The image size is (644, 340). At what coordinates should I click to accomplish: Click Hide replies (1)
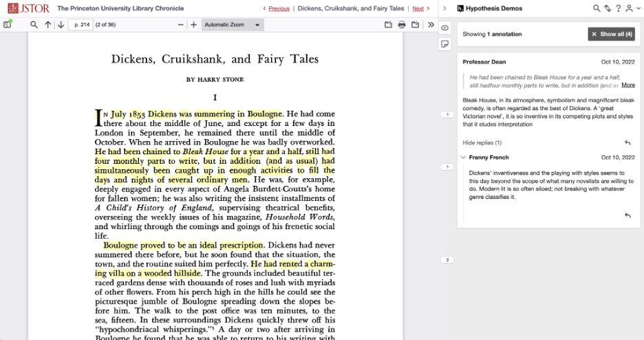(482, 142)
